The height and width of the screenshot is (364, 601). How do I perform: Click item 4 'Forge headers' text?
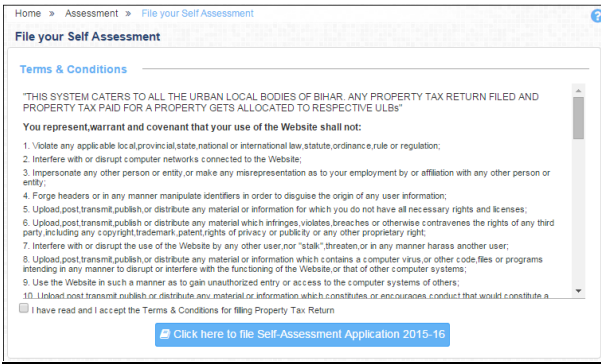235,196
